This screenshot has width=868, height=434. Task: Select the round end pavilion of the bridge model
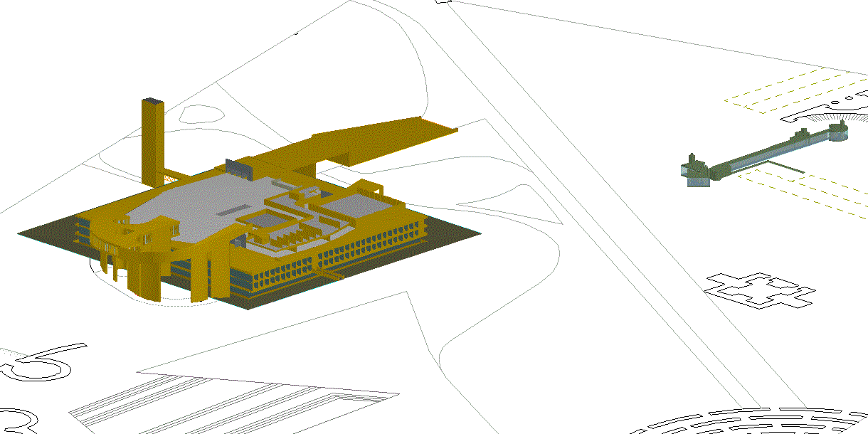[x=840, y=131]
